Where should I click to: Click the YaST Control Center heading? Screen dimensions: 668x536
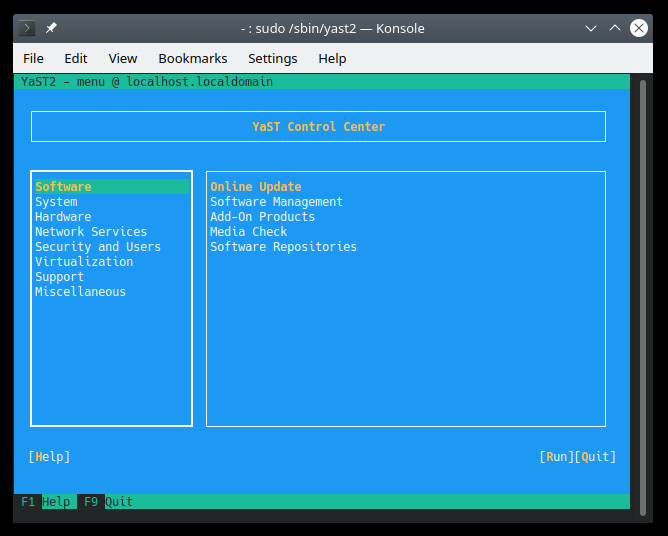(x=319, y=127)
